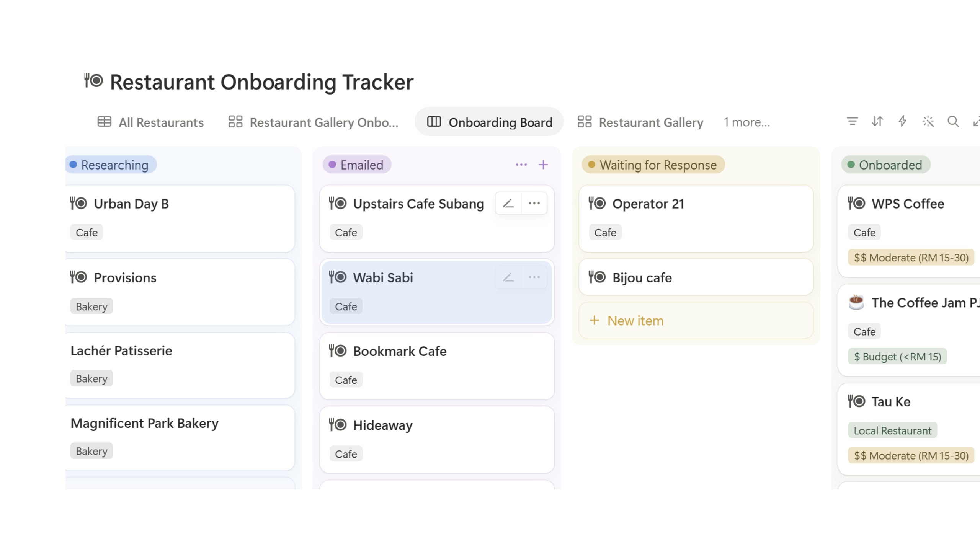980x551 pixels.
Task: Click the plate icon on Bijou cafe card
Action: pos(597,277)
